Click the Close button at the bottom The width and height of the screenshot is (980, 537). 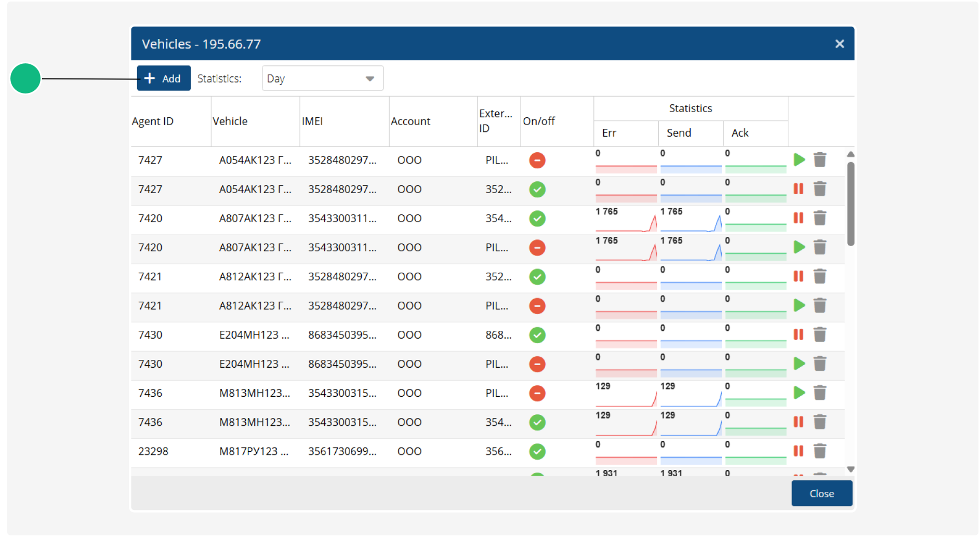[822, 493]
